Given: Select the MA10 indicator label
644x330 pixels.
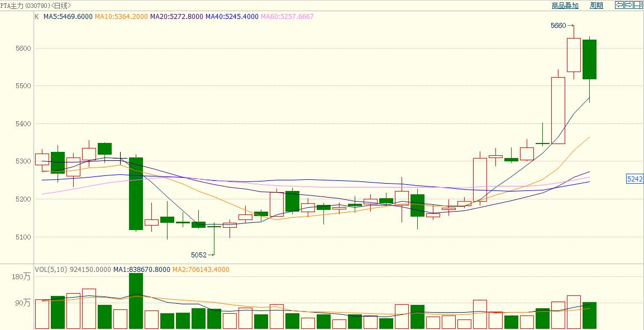Looking at the screenshot, I should pyautogui.click(x=121, y=17).
